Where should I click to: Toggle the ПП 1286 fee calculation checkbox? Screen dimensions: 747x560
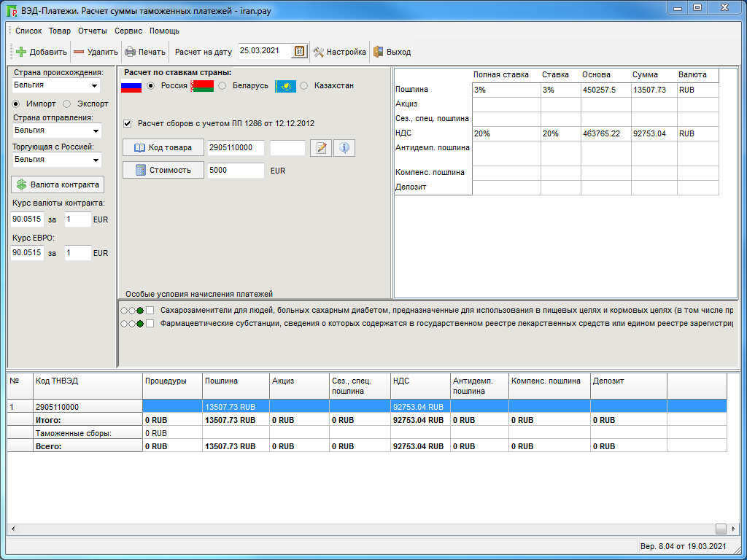coord(128,123)
